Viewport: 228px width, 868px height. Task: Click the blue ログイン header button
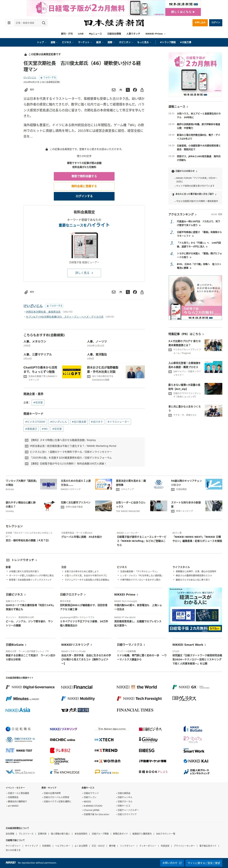click(x=216, y=23)
